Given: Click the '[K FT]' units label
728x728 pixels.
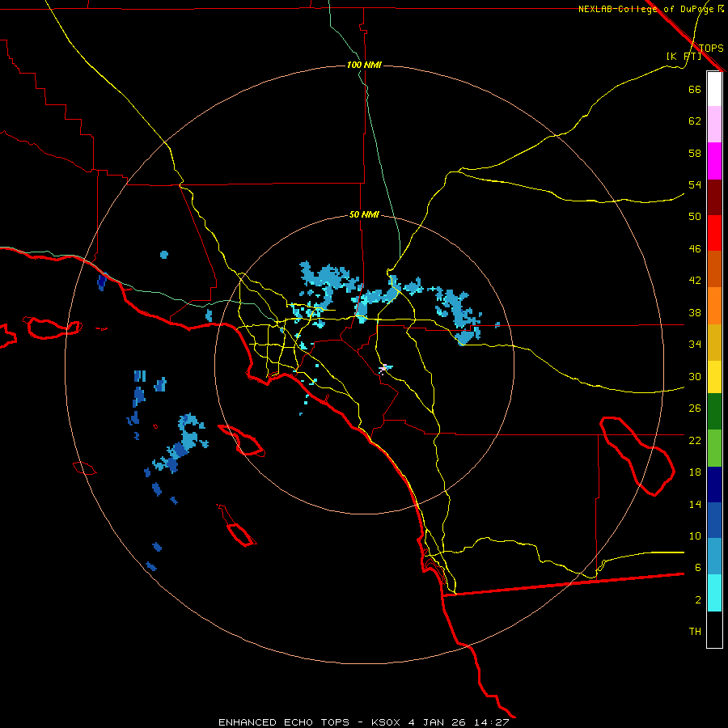Looking at the screenshot, I should 684,57.
